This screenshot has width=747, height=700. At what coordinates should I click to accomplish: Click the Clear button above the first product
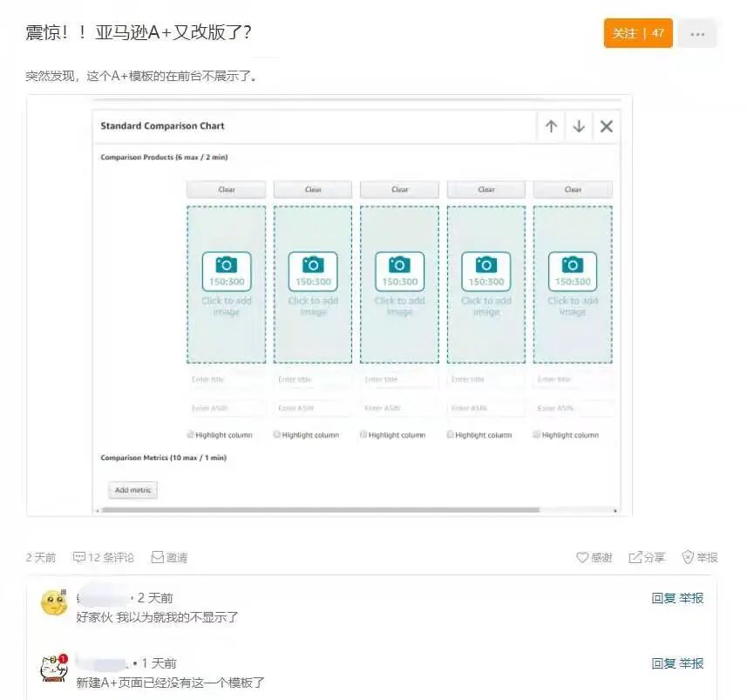226,189
